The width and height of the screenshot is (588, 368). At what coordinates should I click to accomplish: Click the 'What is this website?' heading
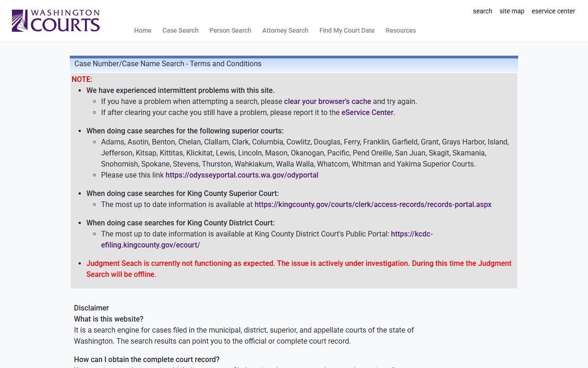tap(108, 319)
